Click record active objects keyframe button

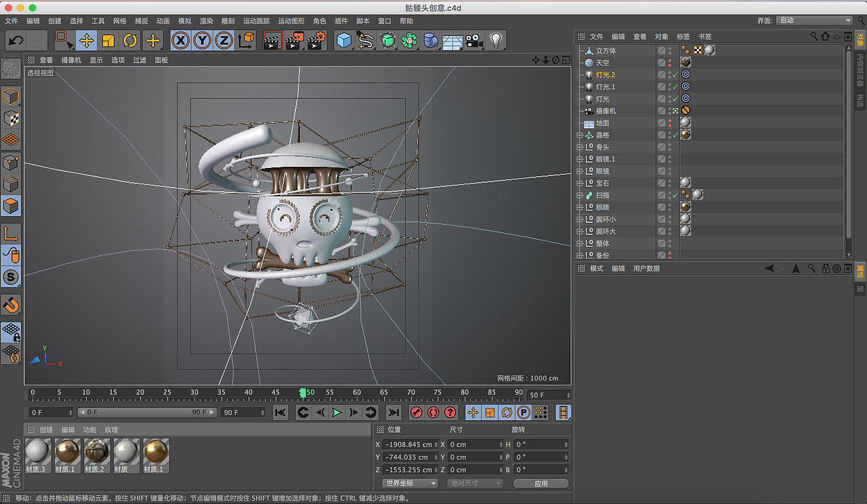(x=417, y=412)
